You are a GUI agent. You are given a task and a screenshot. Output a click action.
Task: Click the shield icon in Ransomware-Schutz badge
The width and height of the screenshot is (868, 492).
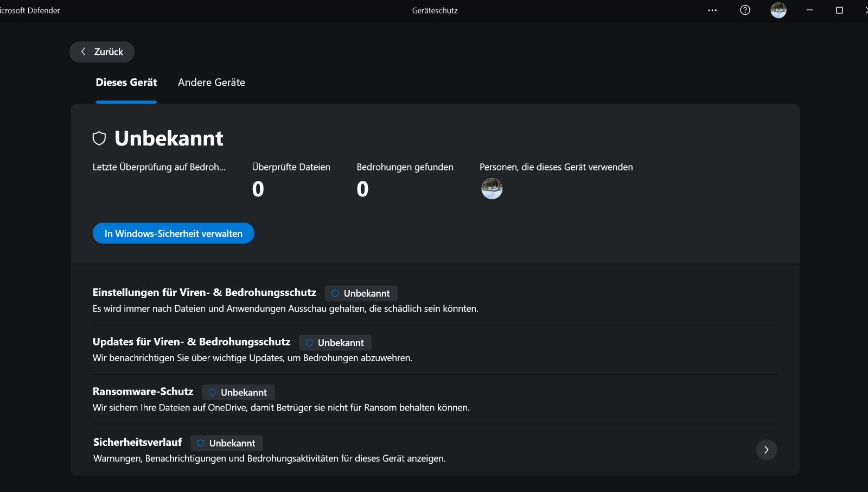[x=212, y=392]
